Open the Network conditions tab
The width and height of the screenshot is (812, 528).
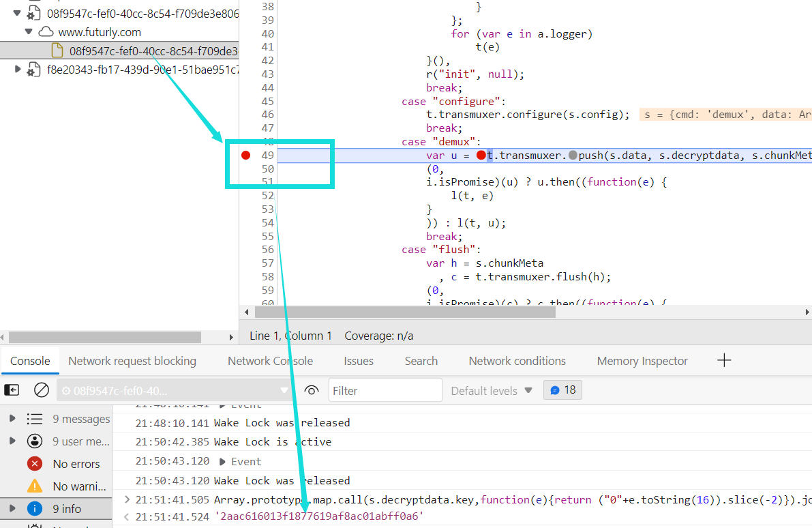point(517,361)
